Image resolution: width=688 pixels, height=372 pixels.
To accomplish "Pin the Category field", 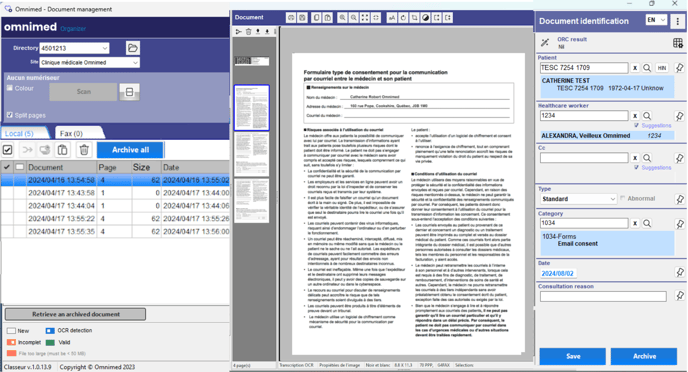I will point(680,224).
